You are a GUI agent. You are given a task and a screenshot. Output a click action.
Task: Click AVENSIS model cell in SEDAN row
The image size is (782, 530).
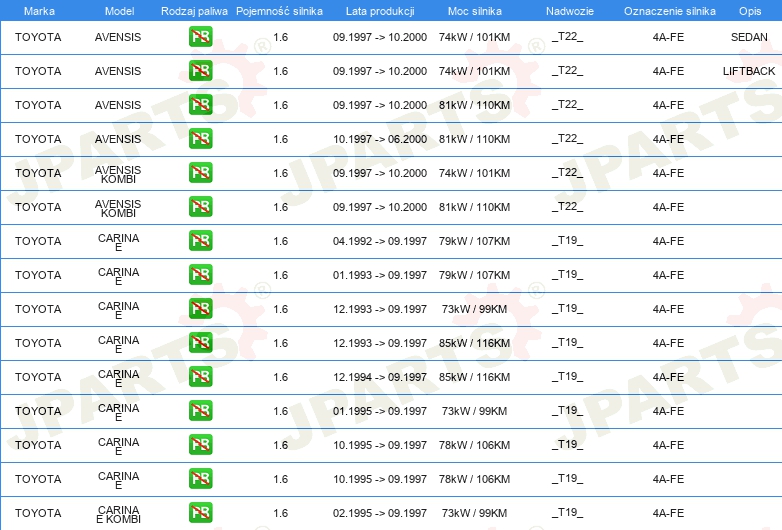118,37
